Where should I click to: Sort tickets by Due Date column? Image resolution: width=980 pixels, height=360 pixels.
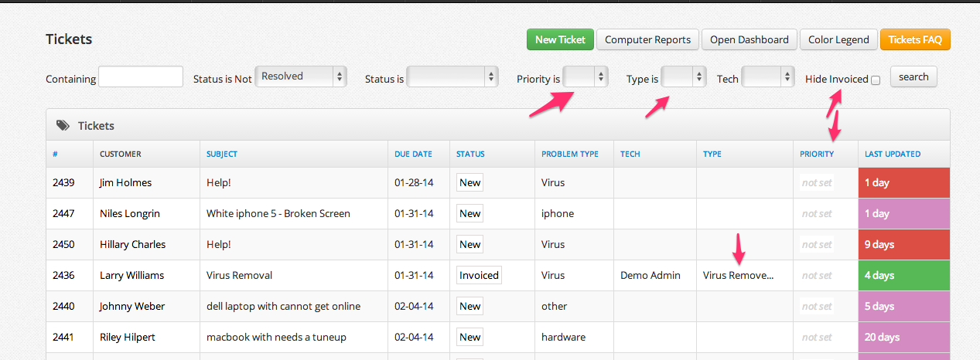pyautogui.click(x=413, y=154)
